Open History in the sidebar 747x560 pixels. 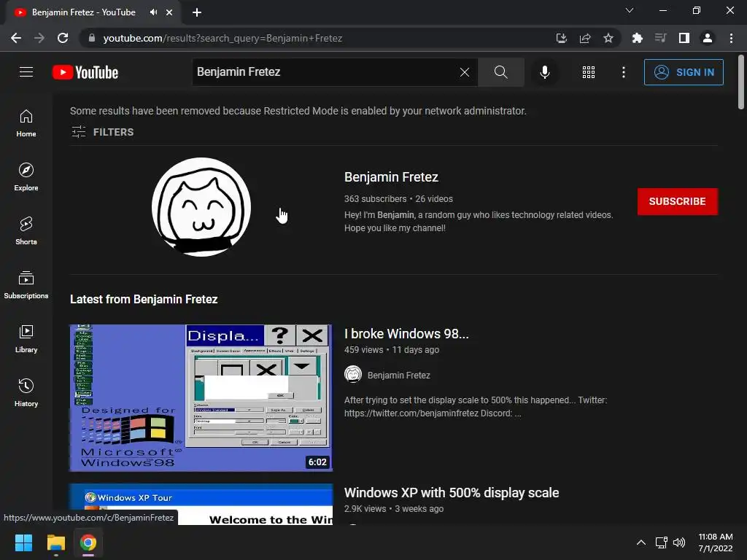tap(26, 393)
